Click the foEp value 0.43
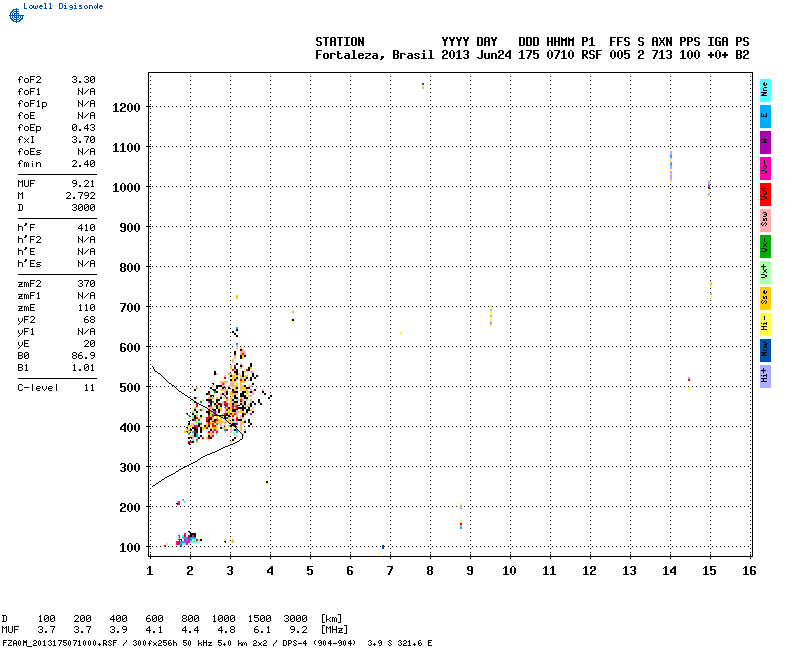This screenshot has width=800, height=650. click(83, 128)
